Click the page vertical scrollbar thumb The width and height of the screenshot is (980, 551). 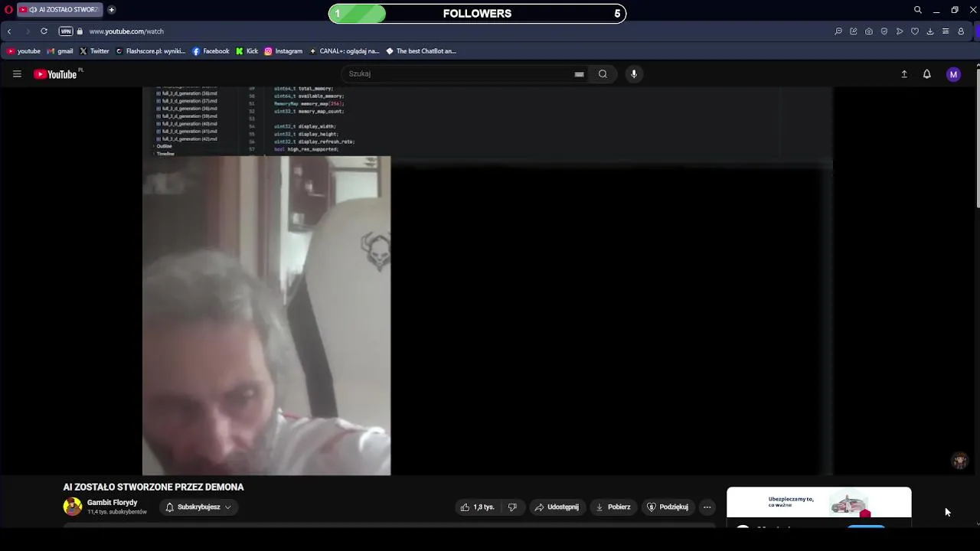[978, 138]
